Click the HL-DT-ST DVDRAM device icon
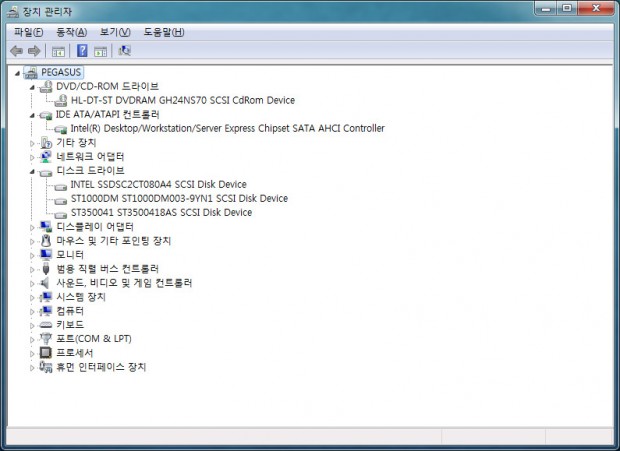The height and width of the screenshot is (451, 620). pos(60,100)
